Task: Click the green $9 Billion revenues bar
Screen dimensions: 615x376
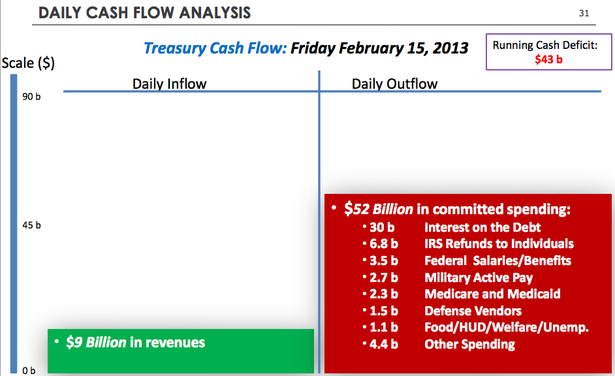Action: 181,351
